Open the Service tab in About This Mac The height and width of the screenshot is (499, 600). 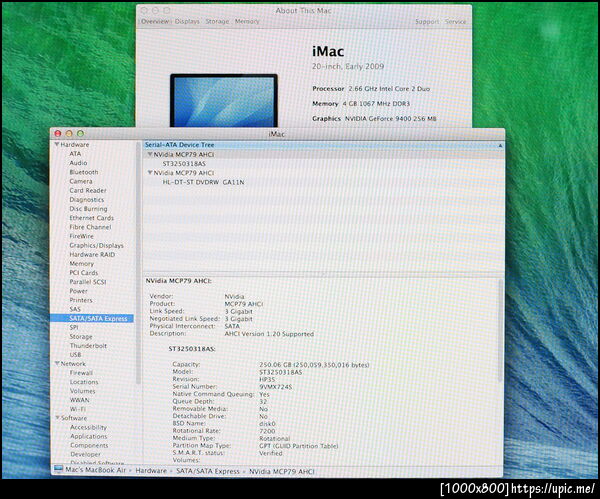455,22
